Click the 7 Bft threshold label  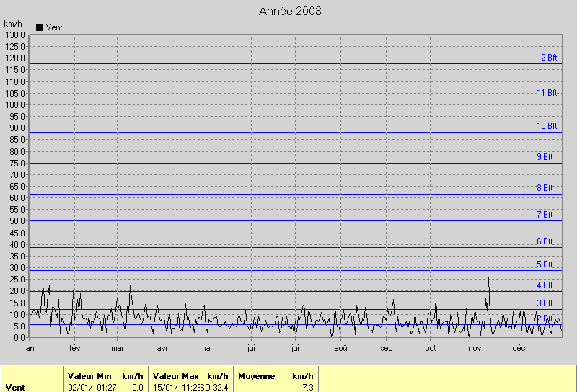pyautogui.click(x=545, y=215)
